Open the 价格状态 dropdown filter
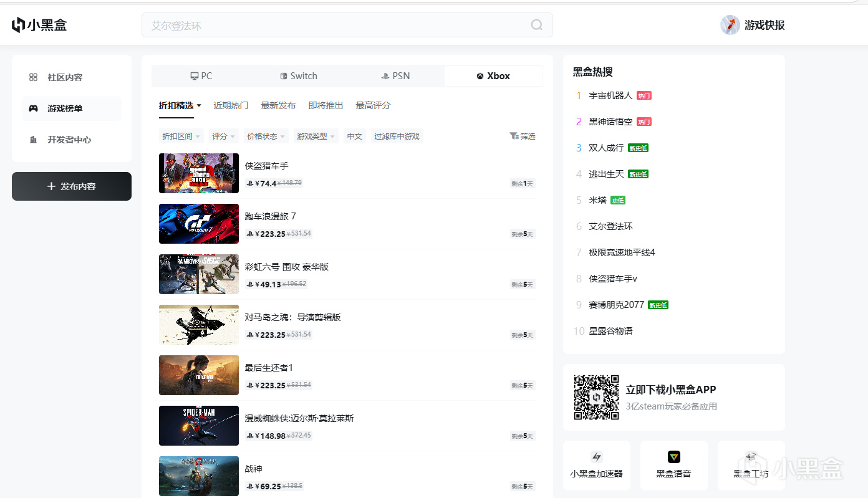 266,136
